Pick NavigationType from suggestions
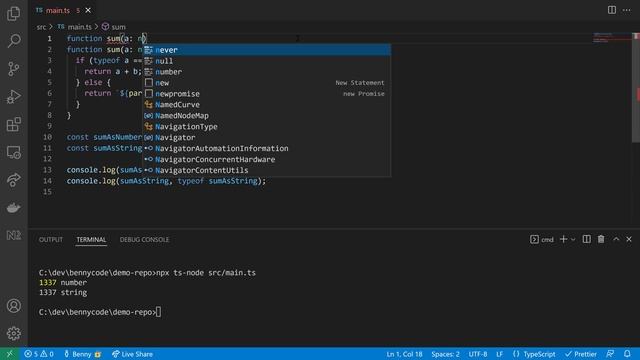Screen dimensions: 640x360 pyautogui.click(x=267, y=127)
